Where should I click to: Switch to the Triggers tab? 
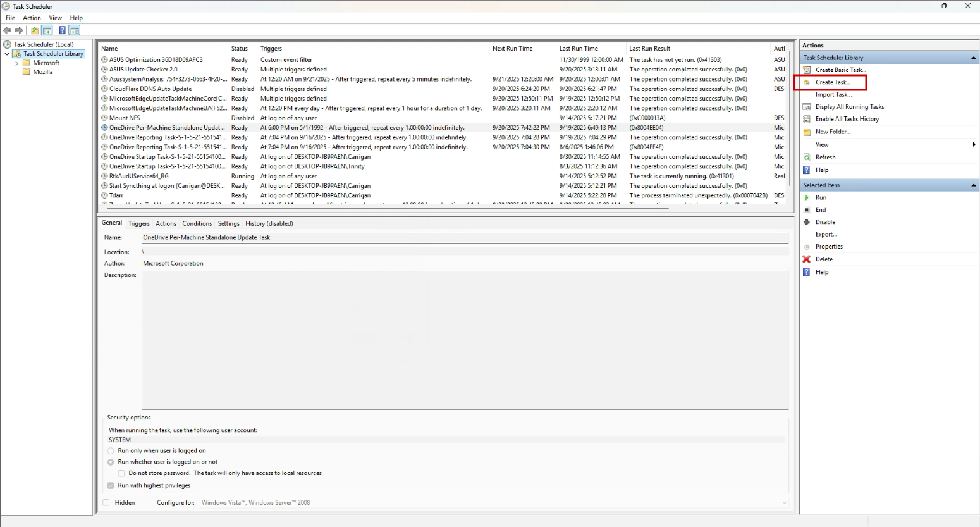point(138,223)
